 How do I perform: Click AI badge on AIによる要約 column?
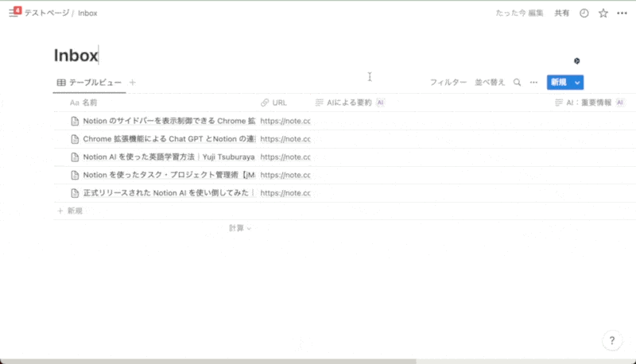(x=380, y=103)
